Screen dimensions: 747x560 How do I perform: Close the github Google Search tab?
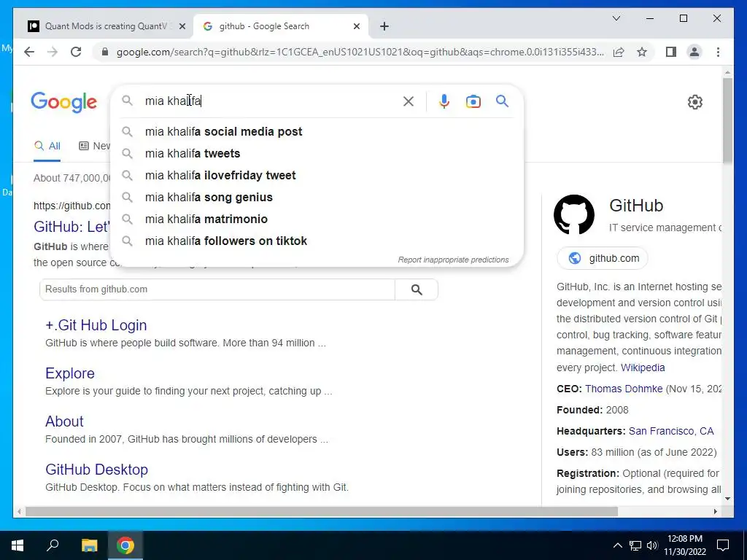tap(356, 26)
